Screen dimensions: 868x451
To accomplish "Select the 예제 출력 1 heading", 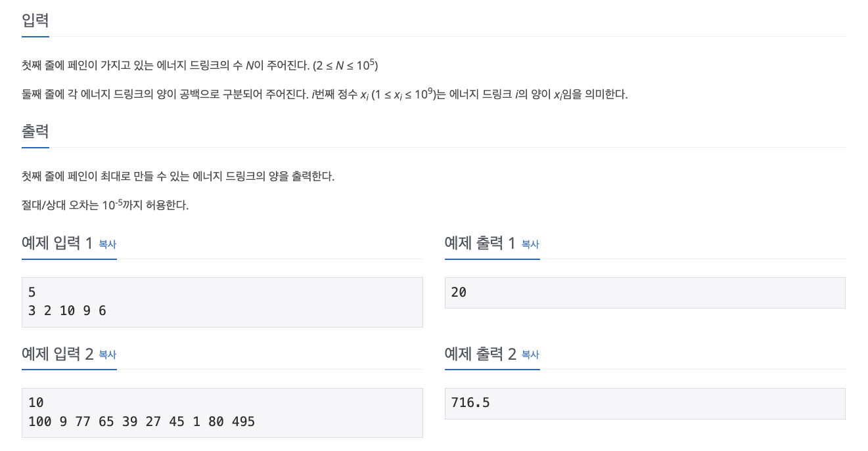I will [479, 243].
